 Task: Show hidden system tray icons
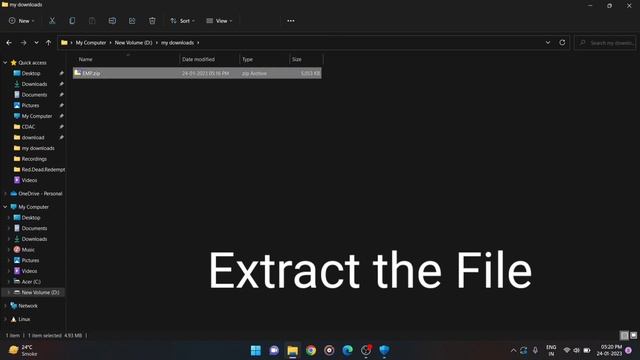pos(513,351)
